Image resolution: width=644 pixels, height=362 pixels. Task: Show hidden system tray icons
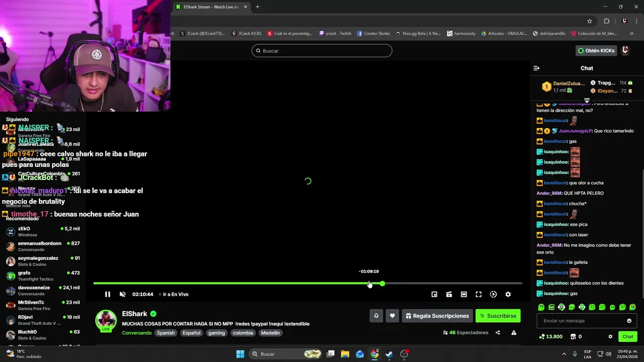563,354
